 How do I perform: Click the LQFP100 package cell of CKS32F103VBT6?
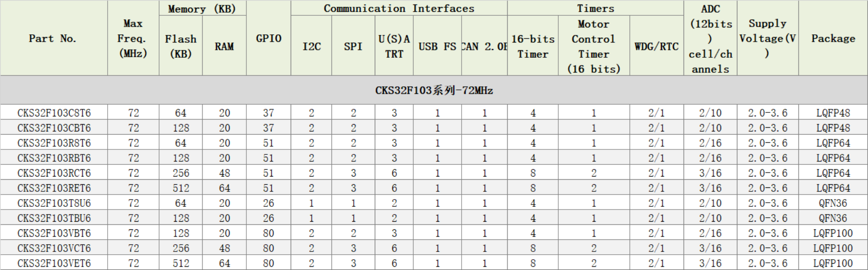(x=833, y=233)
